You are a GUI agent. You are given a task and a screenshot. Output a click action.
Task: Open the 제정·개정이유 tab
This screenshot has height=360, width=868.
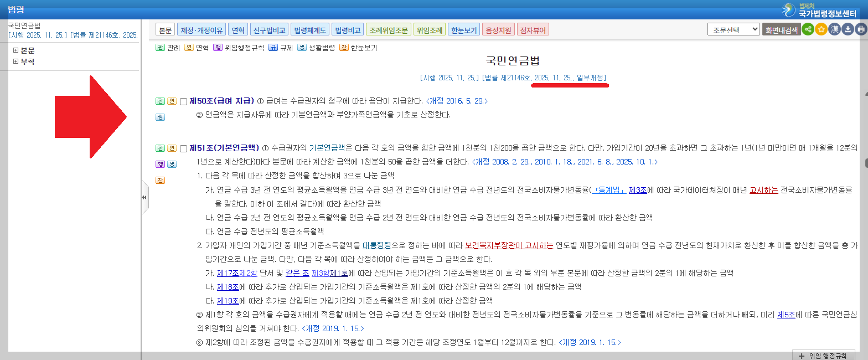(x=202, y=30)
